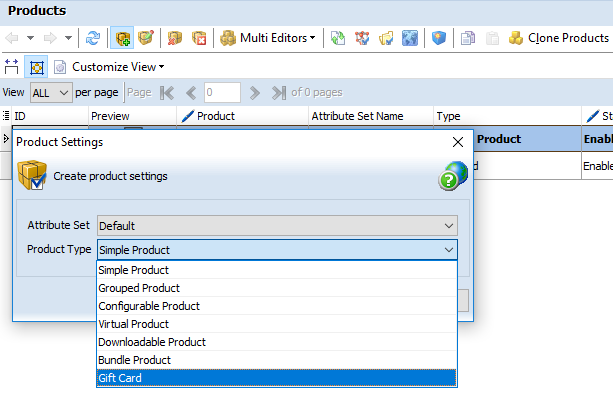Select Virtual Product from the list
Viewport: 613px width, 397px height.
click(277, 324)
